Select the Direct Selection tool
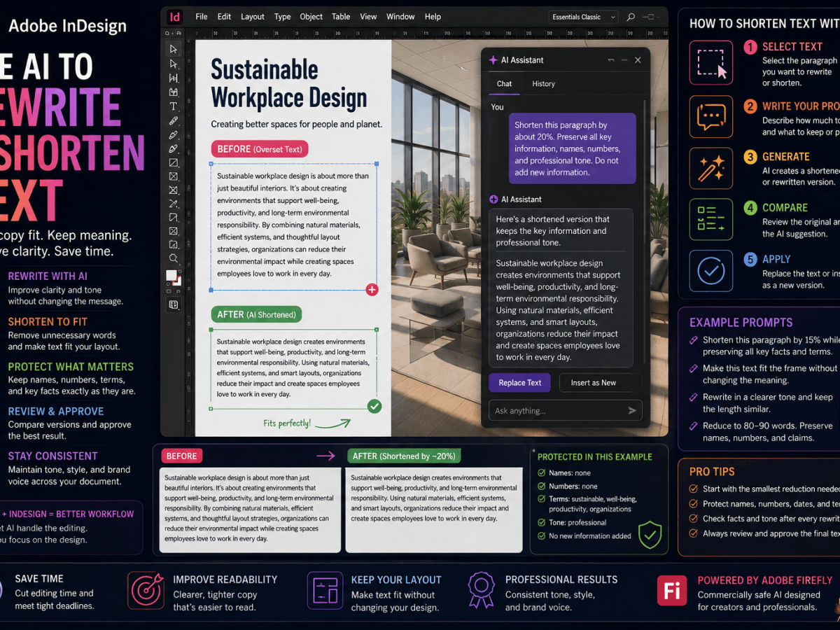The height and width of the screenshot is (630, 840). pos(173,64)
